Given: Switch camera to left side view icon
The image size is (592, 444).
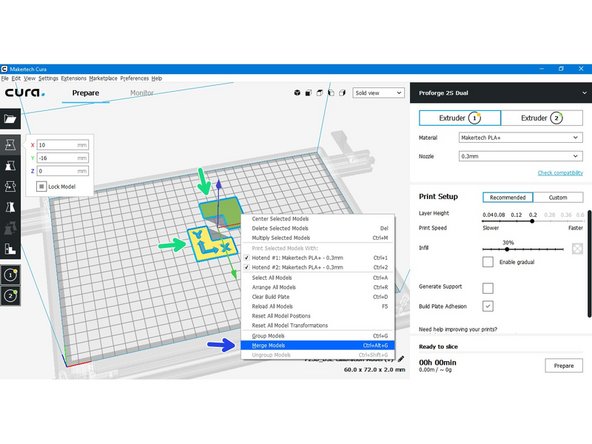Looking at the screenshot, I should (331, 93).
